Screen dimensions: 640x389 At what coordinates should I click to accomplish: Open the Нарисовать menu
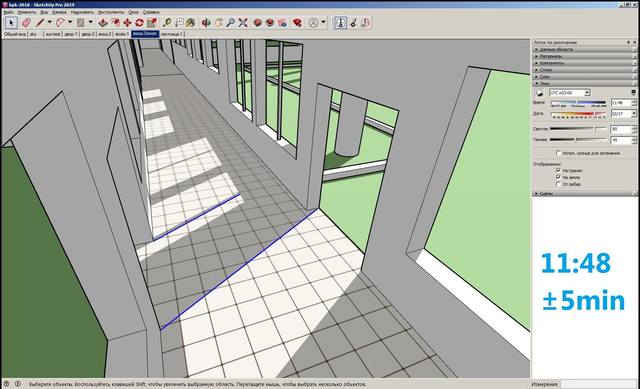coord(82,12)
